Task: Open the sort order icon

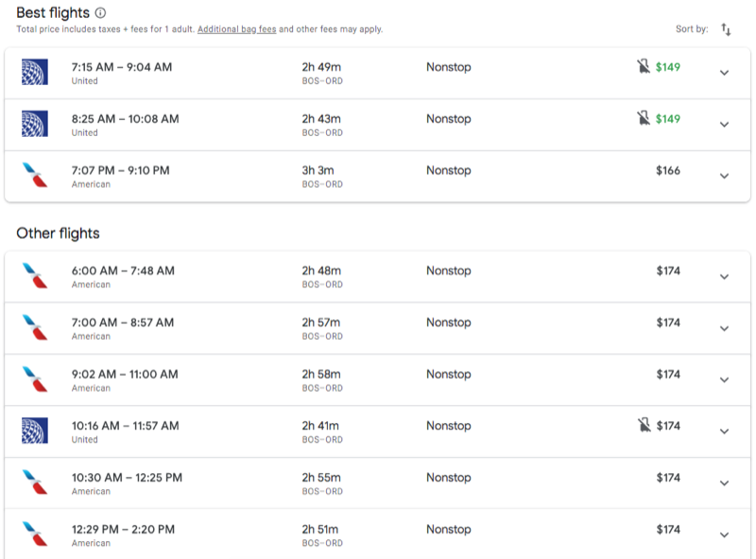Action: coord(726,29)
